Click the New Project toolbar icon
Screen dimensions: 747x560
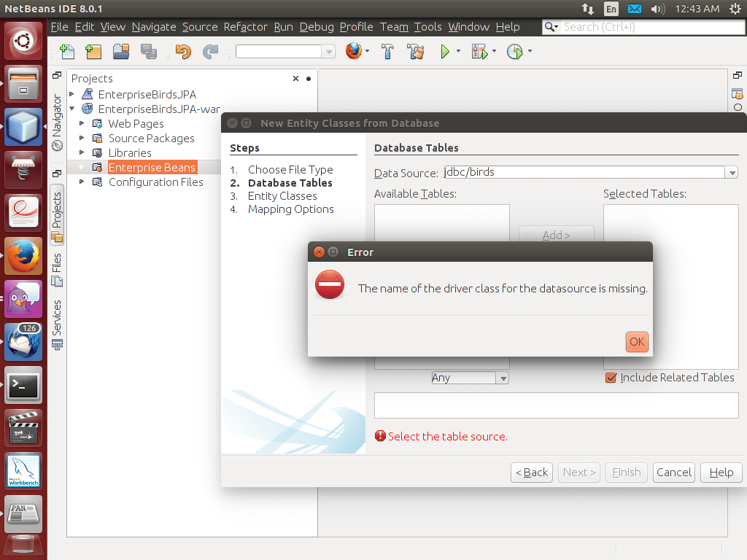click(x=93, y=52)
